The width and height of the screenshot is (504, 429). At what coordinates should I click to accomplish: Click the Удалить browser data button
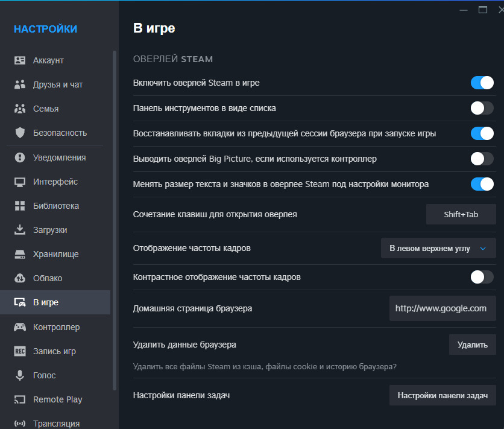473,345
